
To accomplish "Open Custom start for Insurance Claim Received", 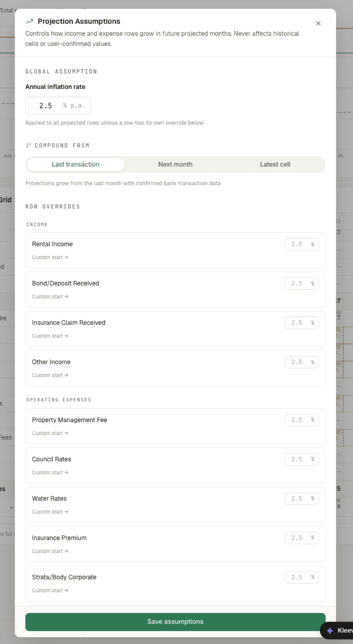I will pos(50,336).
